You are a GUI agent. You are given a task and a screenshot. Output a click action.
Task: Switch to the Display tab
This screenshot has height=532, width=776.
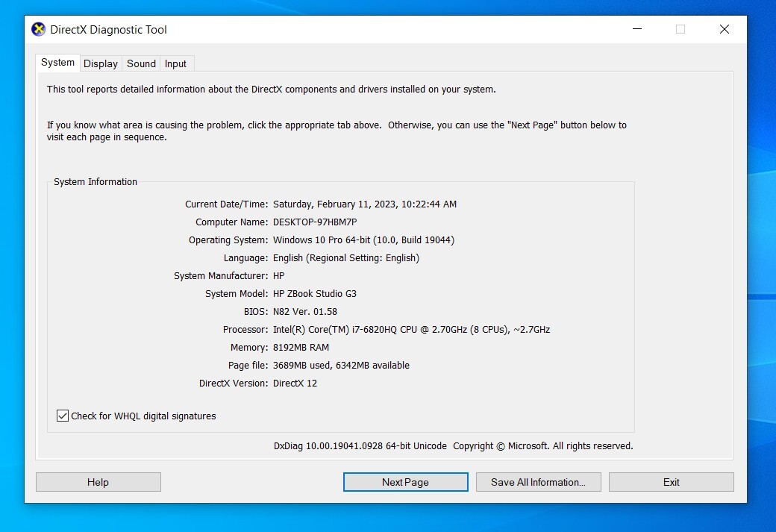tap(101, 63)
